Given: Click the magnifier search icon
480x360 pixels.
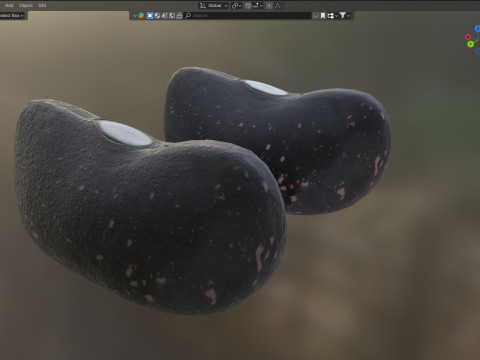Looking at the screenshot, I should [188, 16].
